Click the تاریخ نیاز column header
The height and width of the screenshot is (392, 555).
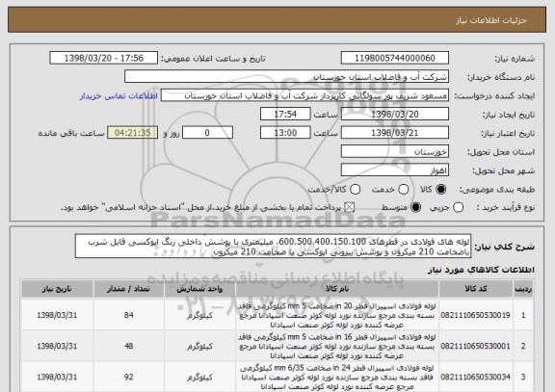(x=57, y=289)
